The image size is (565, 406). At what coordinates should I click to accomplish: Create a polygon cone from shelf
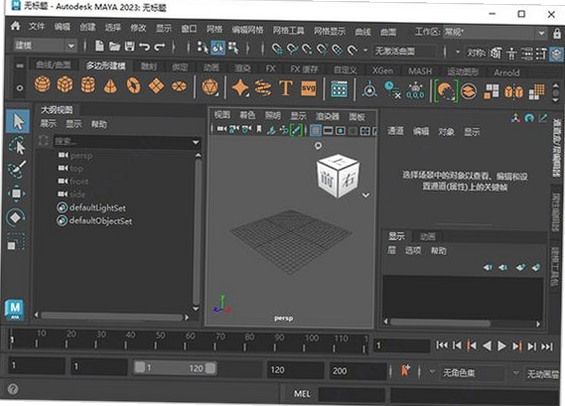[110, 86]
